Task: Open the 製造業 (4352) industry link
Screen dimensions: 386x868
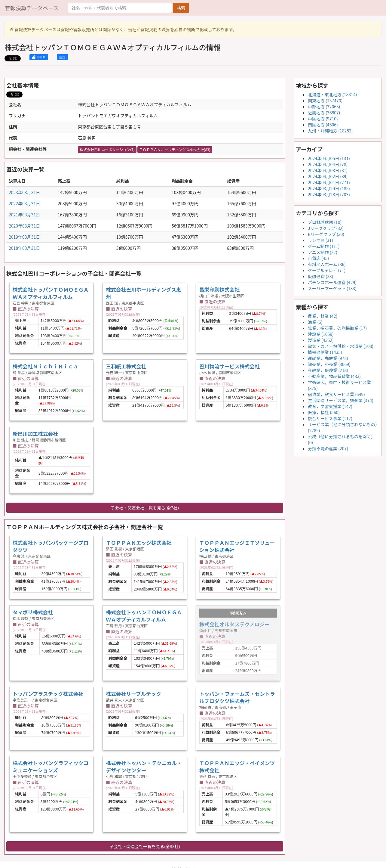Action: (320, 340)
